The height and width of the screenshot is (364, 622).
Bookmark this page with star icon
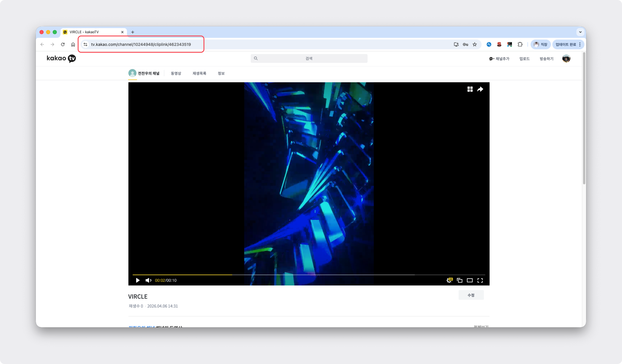click(x=474, y=44)
